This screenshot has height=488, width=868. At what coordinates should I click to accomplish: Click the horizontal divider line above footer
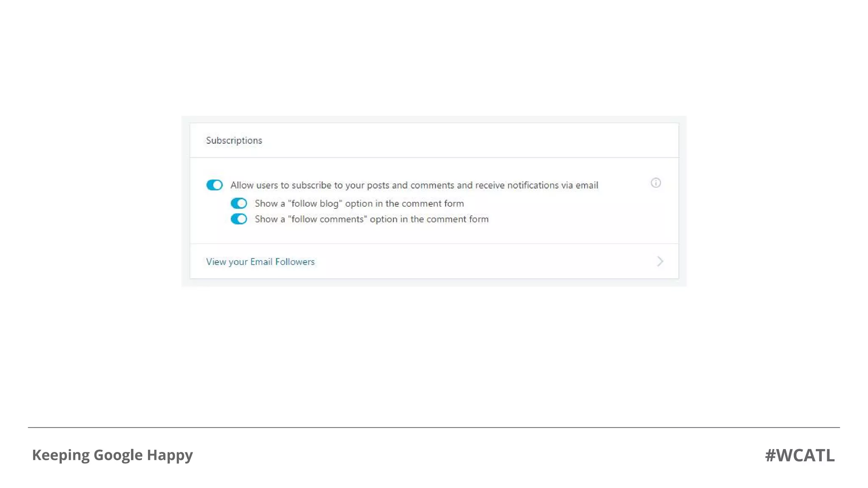click(x=434, y=427)
